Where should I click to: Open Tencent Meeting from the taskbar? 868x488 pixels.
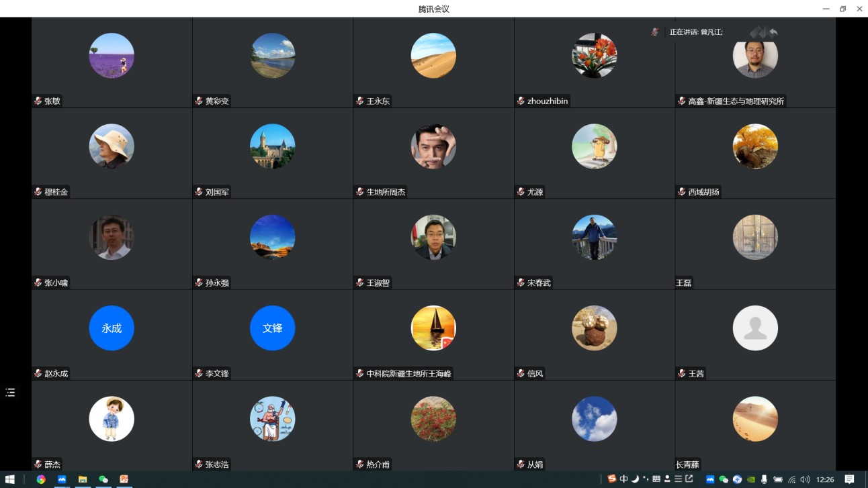[x=62, y=479]
